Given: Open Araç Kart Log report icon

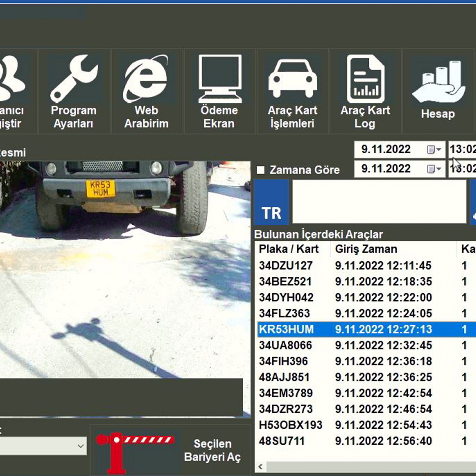Looking at the screenshot, I should 366,79.
